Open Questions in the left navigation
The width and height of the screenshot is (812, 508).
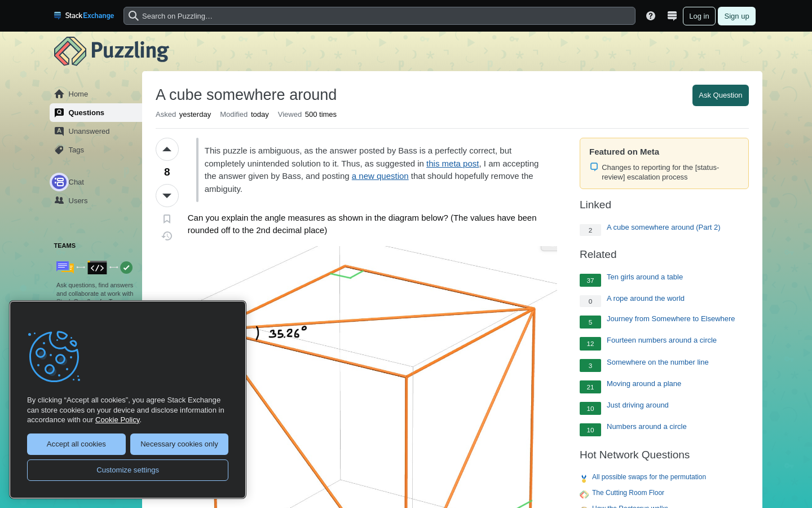(96, 112)
